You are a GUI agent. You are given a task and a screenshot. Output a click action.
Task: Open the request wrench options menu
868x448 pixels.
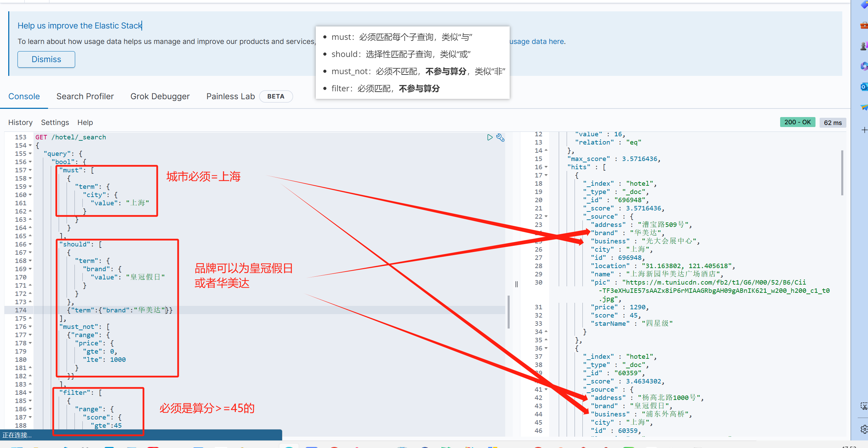click(x=500, y=138)
